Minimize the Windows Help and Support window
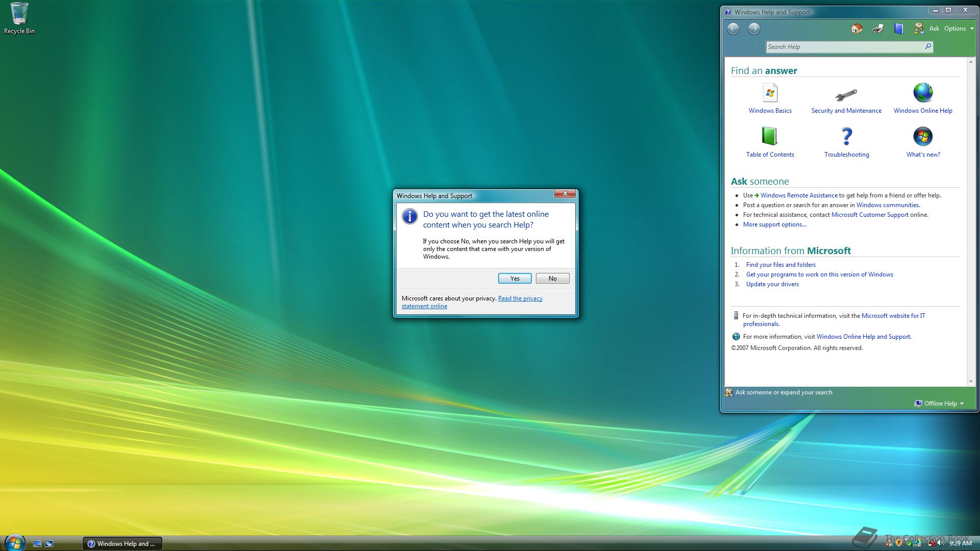 pyautogui.click(x=935, y=10)
